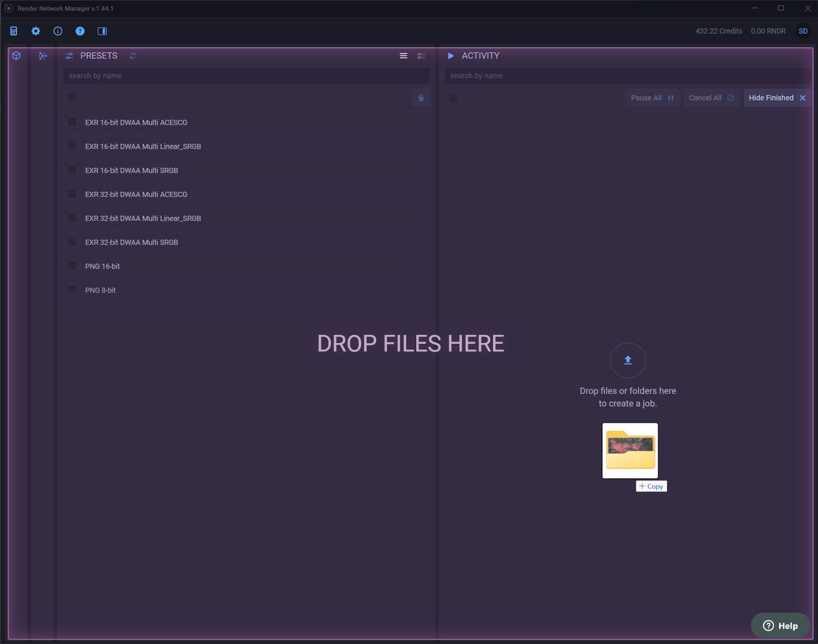Viewport: 818px width, 644px height.
Task: Check the PNG 16-bit preset checkbox
Action: click(72, 266)
